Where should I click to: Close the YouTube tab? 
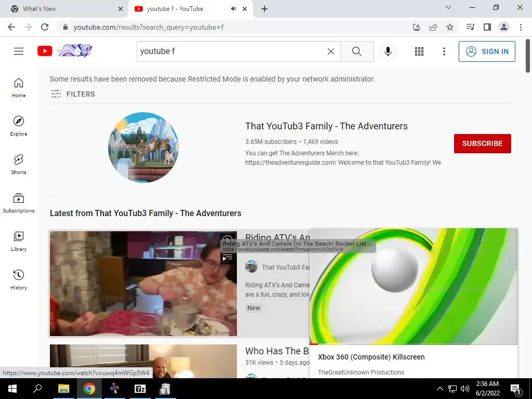245,9
